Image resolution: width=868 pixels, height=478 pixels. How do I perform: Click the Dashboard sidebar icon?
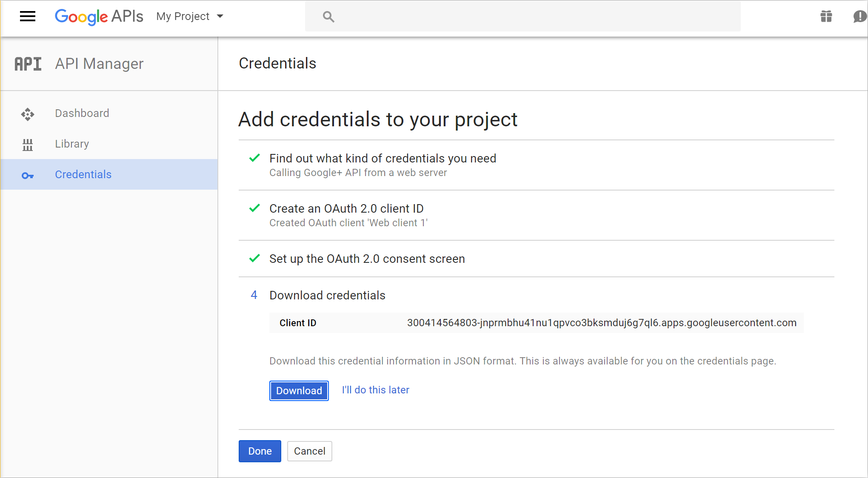coord(28,114)
